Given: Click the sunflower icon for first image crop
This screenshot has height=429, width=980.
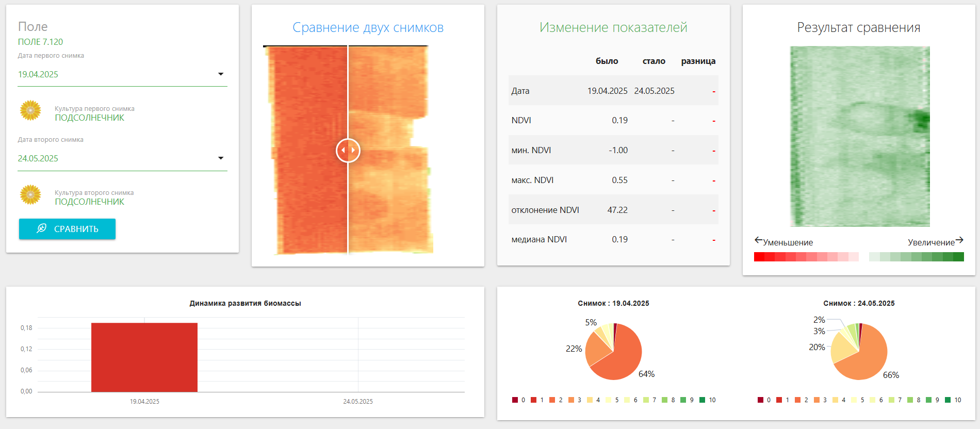Looking at the screenshot, I should tap(30, 110).
